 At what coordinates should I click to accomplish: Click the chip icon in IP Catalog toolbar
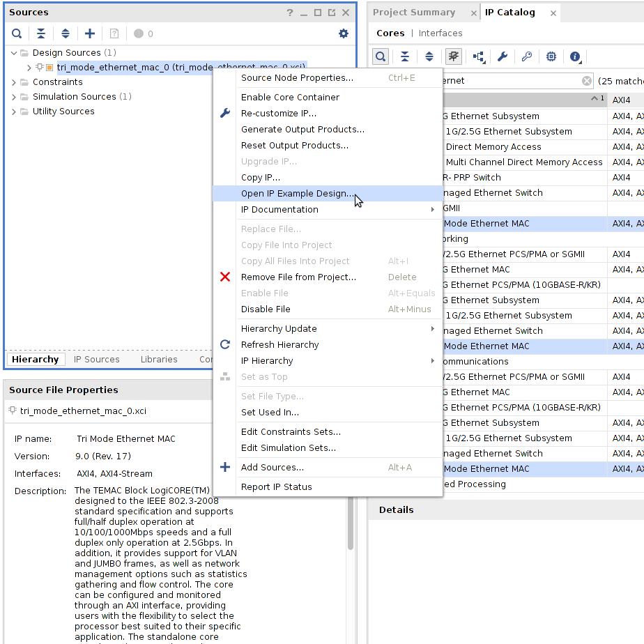point(551,56)
